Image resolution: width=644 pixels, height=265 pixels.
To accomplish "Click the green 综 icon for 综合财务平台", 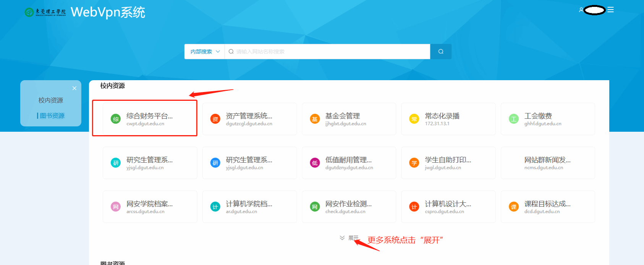I will [x=116, y=119].
